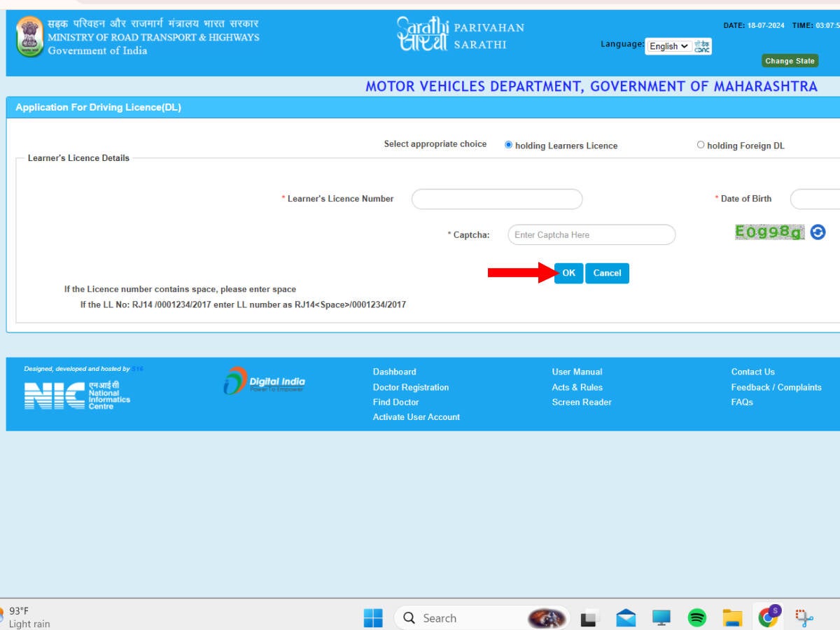Click the Government of India emblem

[x=30, y=37]
